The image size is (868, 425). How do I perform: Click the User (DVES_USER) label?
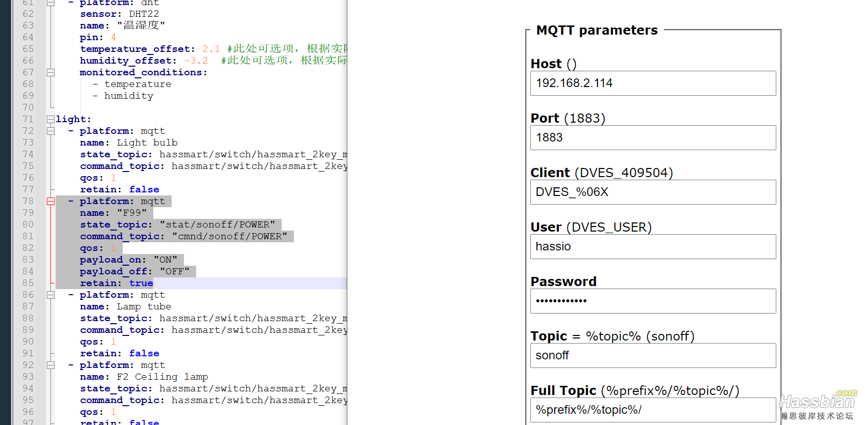(591, 227)
